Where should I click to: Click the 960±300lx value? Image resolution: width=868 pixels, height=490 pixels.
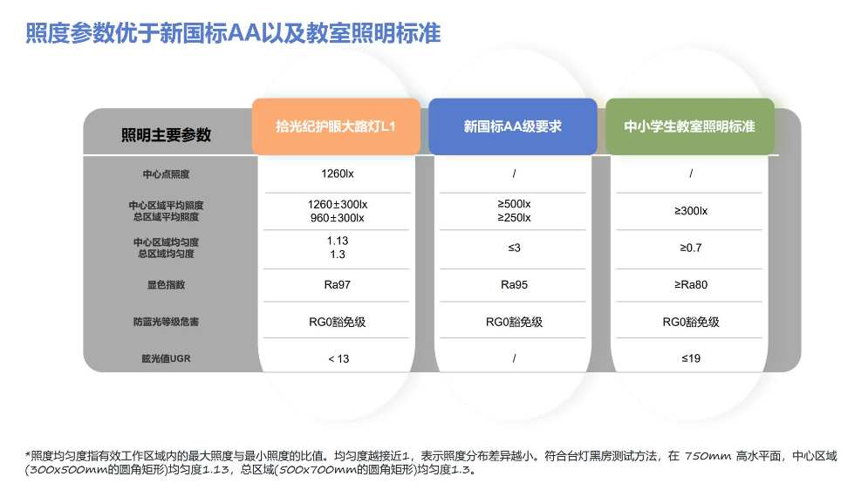[337, 218]
